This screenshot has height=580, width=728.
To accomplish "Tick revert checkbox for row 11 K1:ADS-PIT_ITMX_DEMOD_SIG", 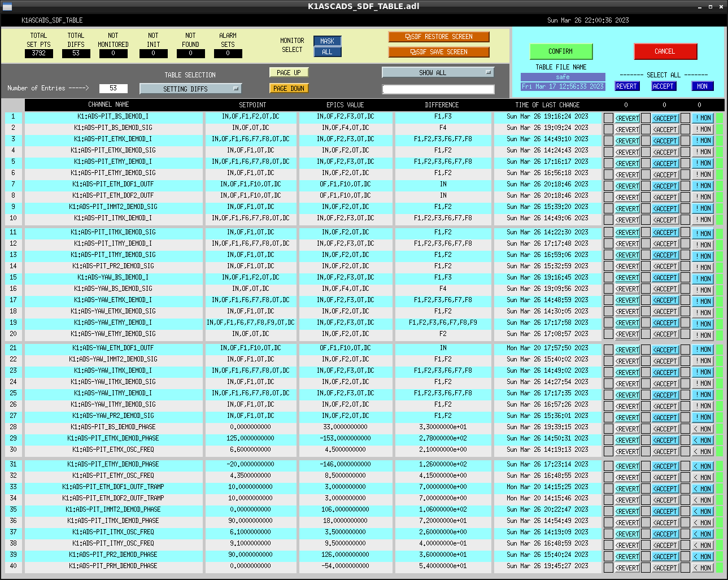I will (x=608, y=233).
